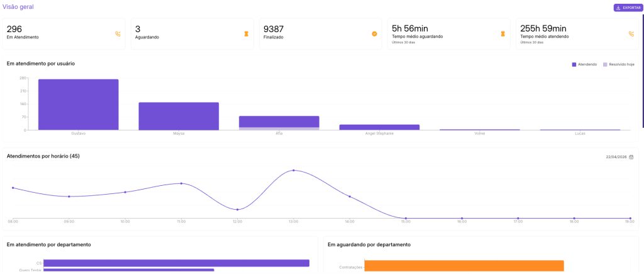This screenshot has height=274, width=644.
Task: Click the checkmark icon in Finalizado card
Action: point(374,33)
